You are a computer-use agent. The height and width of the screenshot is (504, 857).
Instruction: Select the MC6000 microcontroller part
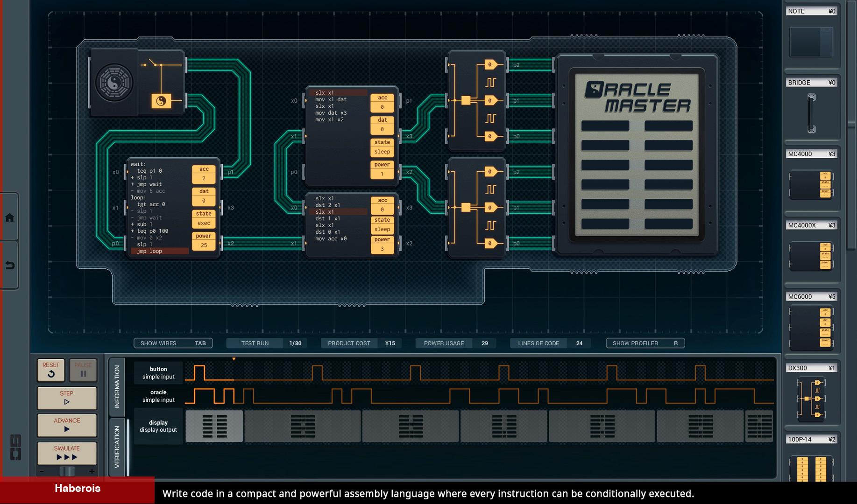(x=811, y=328)
